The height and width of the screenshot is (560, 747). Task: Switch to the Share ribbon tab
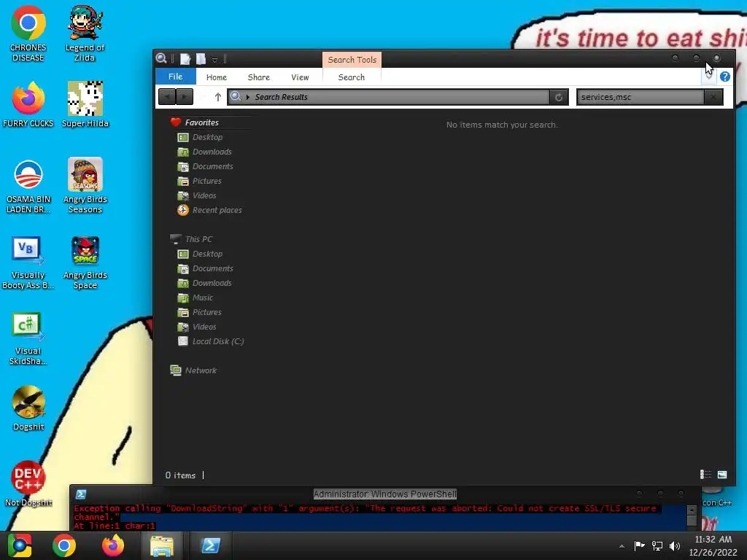tap(259, 77)
